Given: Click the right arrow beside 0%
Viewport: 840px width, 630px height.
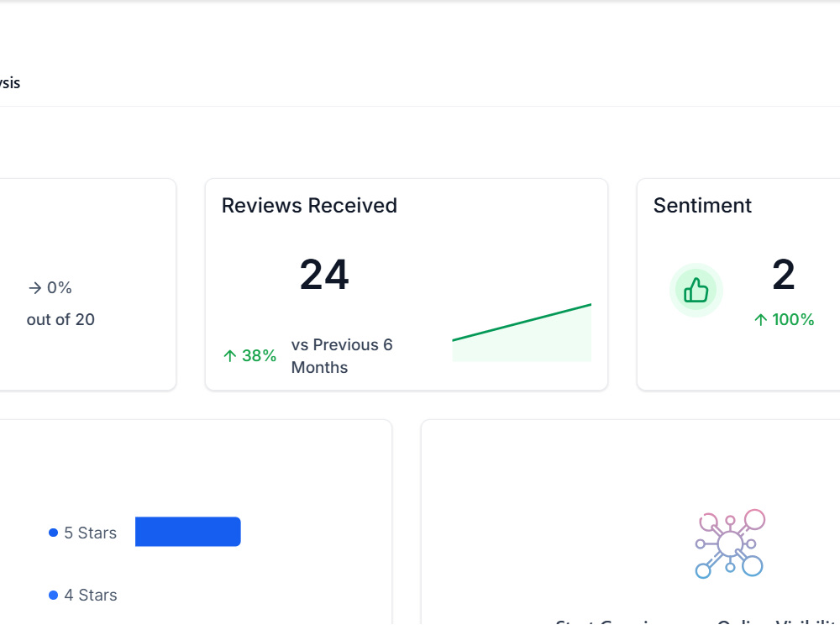Looking at the screenshot, I should [x=34, y=288].
